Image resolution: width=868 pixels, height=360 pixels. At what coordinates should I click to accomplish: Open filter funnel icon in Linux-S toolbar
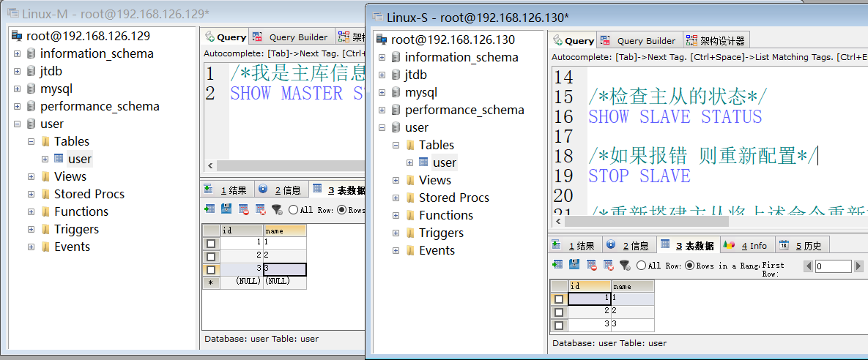coord(624,265)
